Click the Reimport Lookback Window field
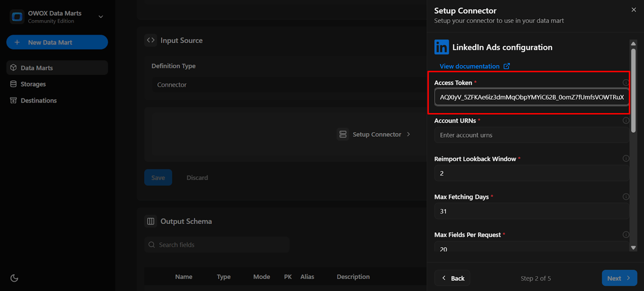The width and height of the screenshot is (644, 291). tap(531, 173)
